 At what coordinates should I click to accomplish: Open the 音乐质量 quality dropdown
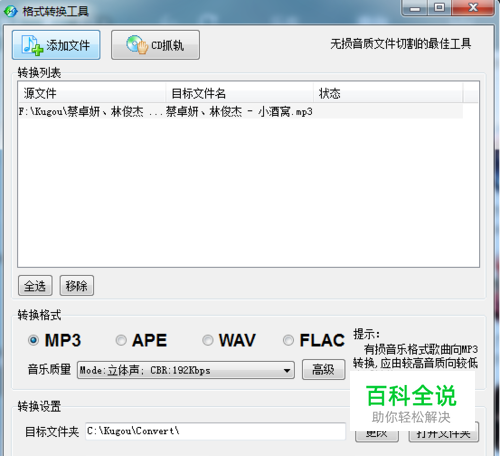186,370
